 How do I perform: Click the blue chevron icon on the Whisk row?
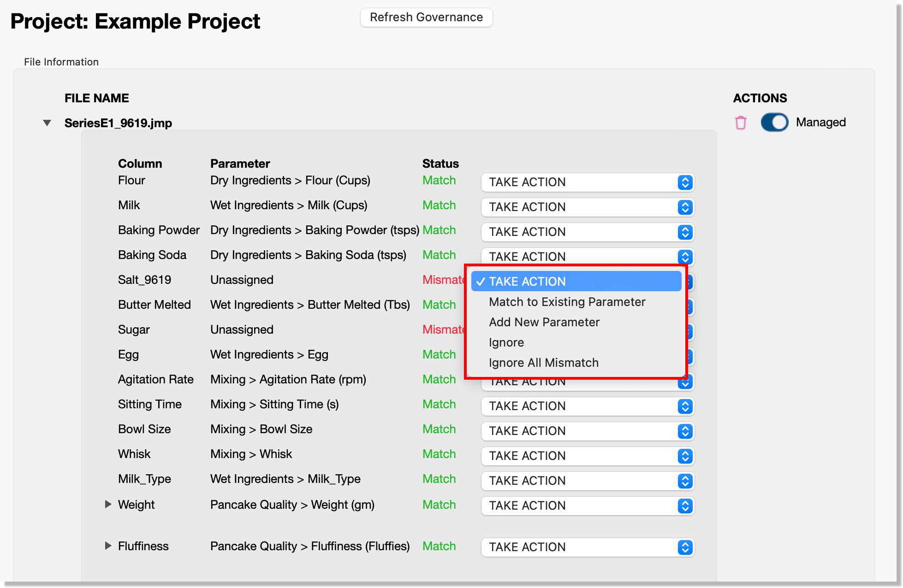(x=685, y=456)
